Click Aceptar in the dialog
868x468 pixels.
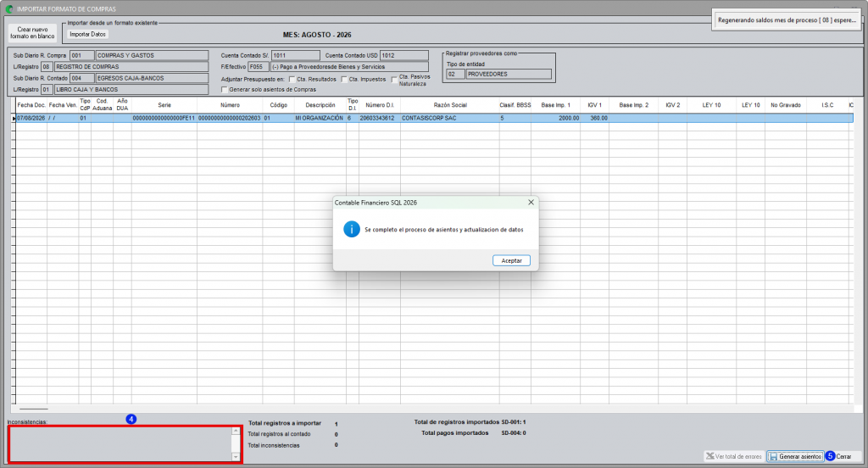coord(511,260)
